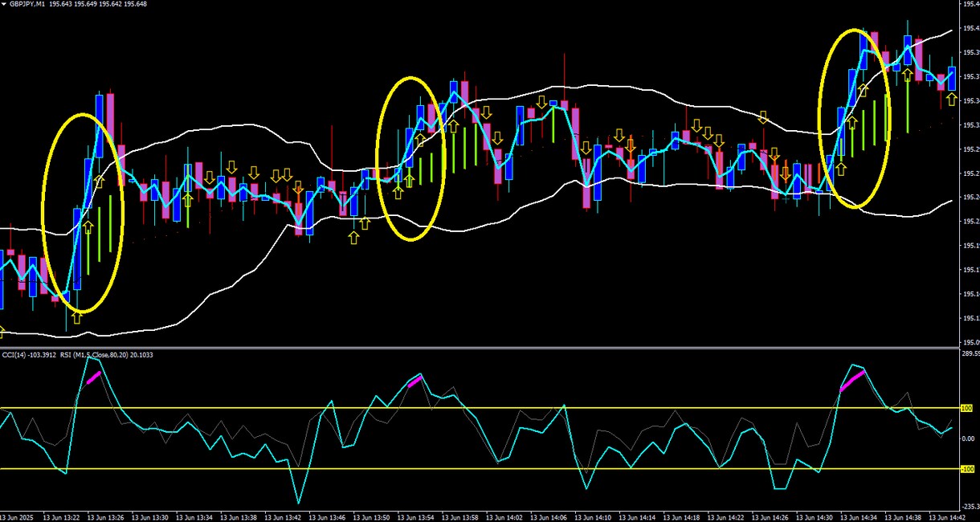This screenshot has width=980, height=522.
Task: Click the 13 Jun 14:02 time label
Action: [x=506, y=516]
